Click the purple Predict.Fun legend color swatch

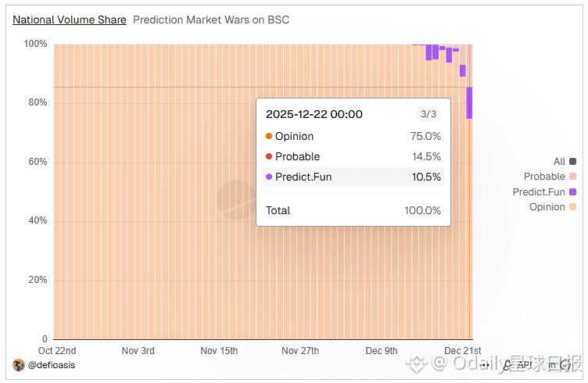point(573,191)
